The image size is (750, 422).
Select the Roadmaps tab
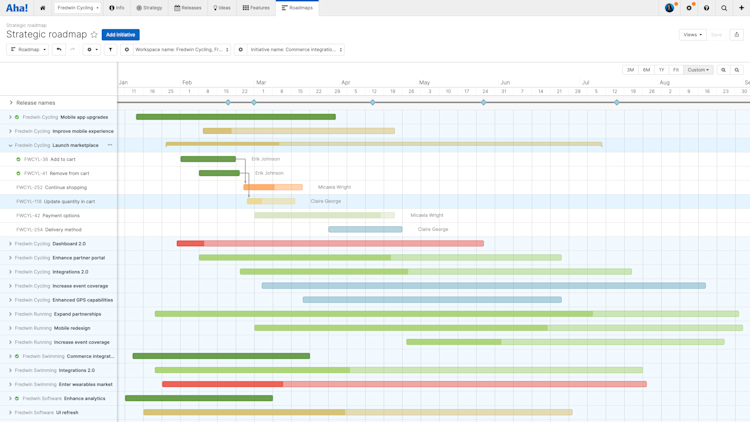[x=297, y=8]
